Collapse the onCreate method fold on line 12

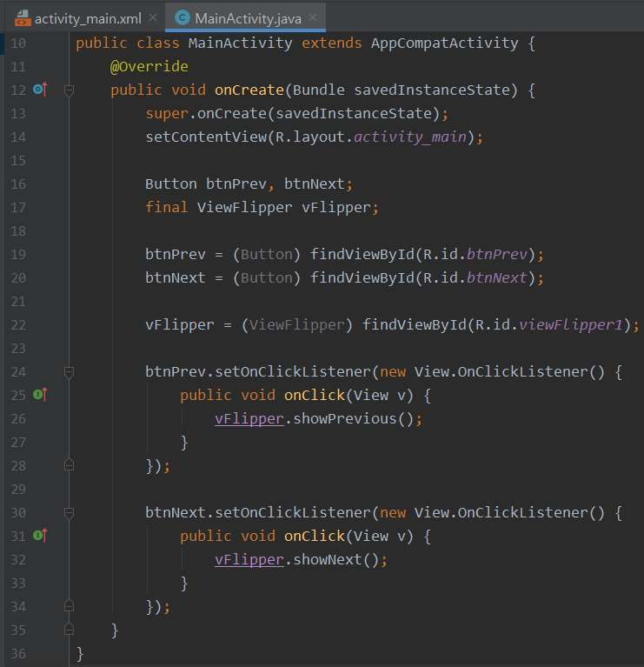pyautogui.click(x=69, y=90)
